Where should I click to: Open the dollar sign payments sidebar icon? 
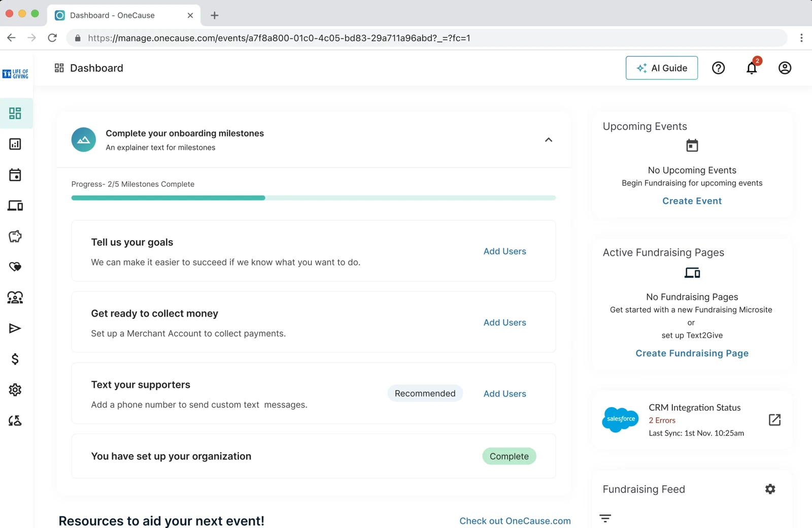tap(15, 359)
